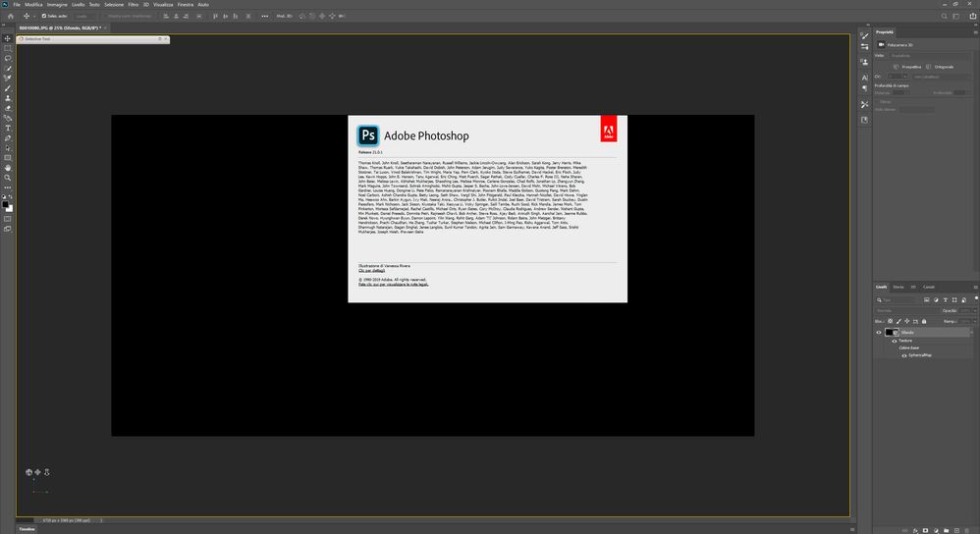This screenshot has width=980, height=534.
Task: Open the File menu
Action: 17,4
